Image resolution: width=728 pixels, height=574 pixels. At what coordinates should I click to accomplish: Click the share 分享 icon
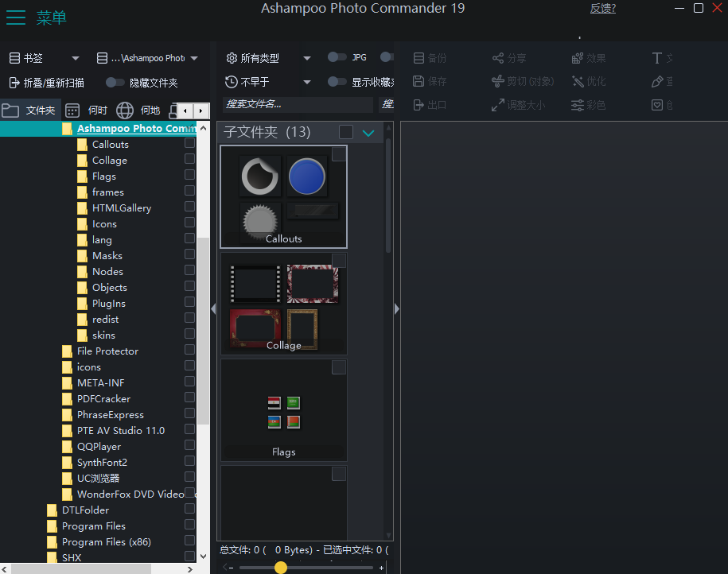click(498, 58)
